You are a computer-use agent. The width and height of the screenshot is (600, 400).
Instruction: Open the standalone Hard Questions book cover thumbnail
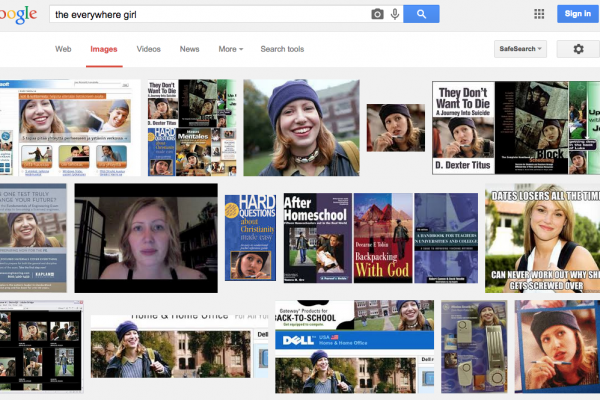[x=251, y=238]
